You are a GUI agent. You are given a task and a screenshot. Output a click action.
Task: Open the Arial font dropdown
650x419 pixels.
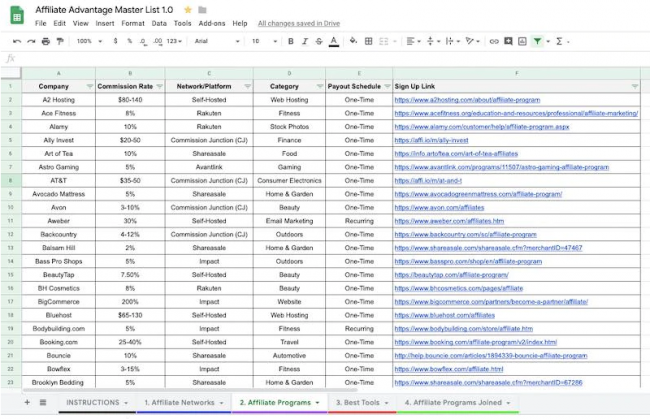click(217, 41)
